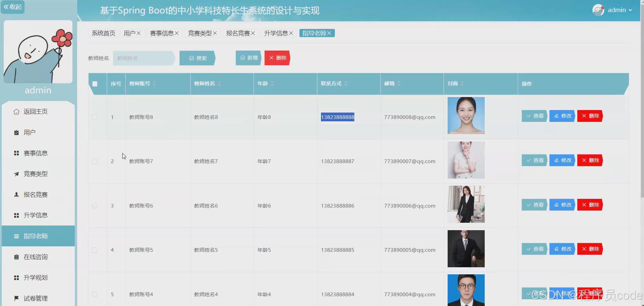Close the 升学信息 tab
Screen dimensions: 644x306
pos(291,33)
